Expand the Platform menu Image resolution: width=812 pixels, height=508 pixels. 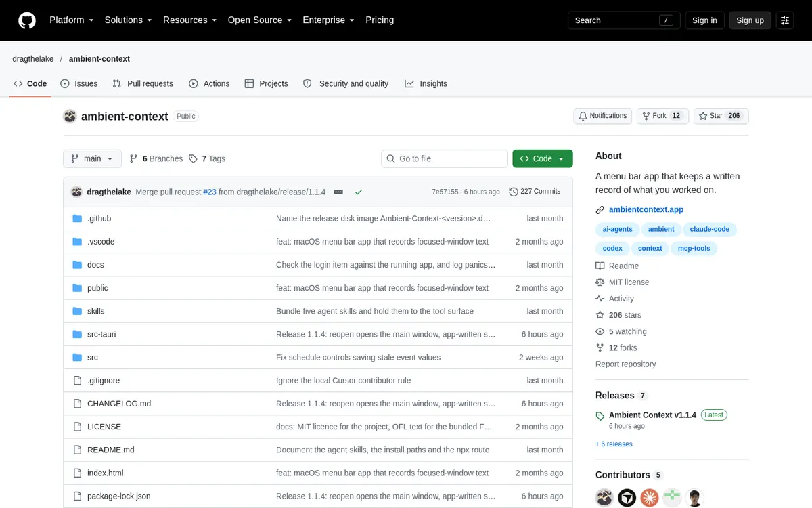71,20
